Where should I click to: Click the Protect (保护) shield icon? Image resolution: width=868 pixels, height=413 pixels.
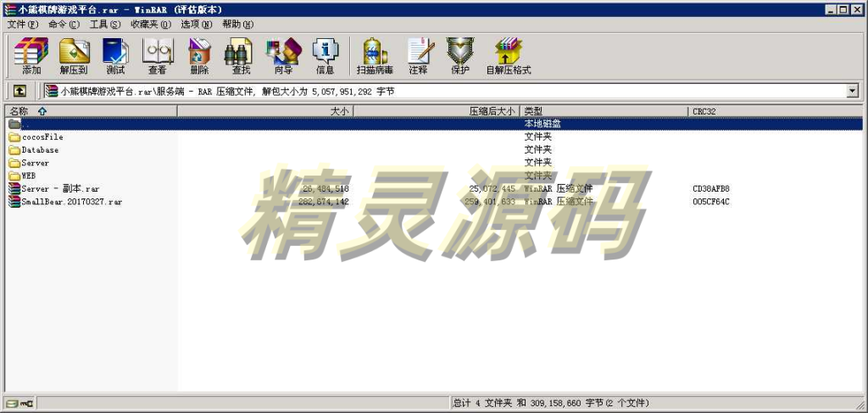pos(460,56)
